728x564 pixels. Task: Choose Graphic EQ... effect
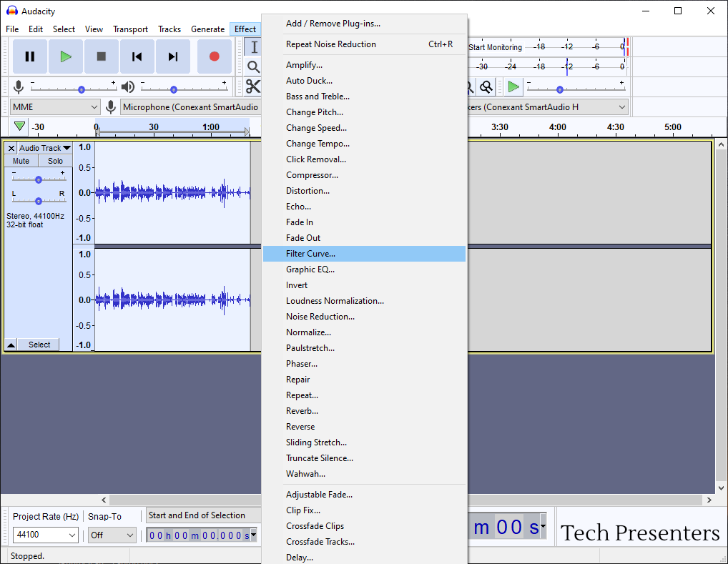pyautogui.click(x=364, y=269)
